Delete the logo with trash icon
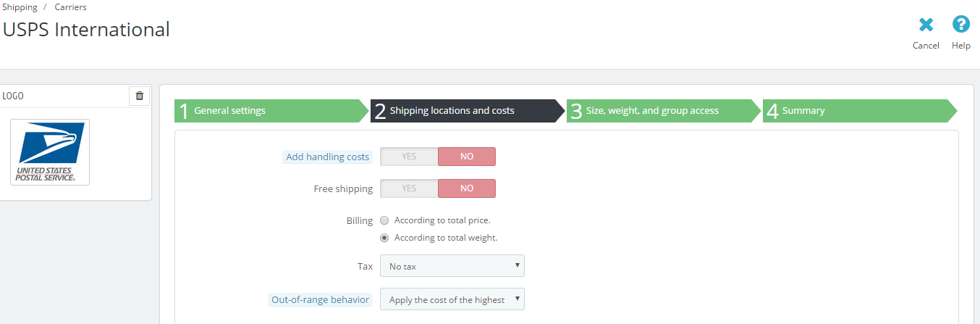Viewport: 980px width, 324px height. click(x=140, y=96)
